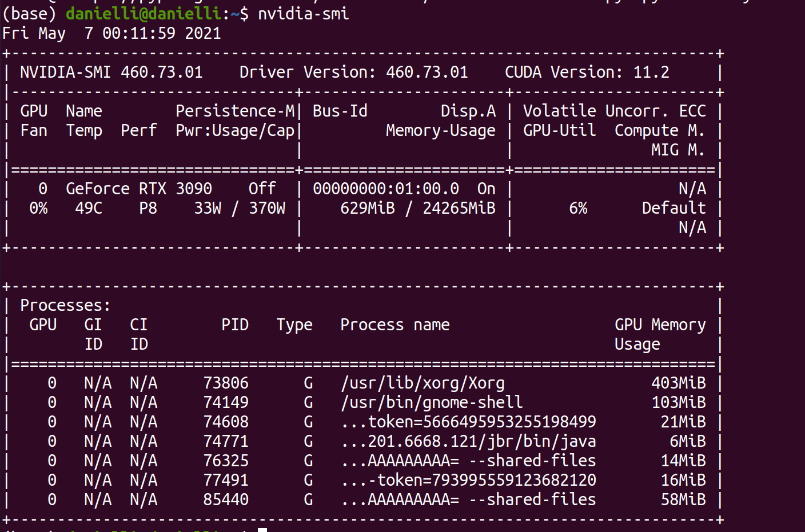Click PID 77491
805x532 pixels.
click(x=226, y=480)
